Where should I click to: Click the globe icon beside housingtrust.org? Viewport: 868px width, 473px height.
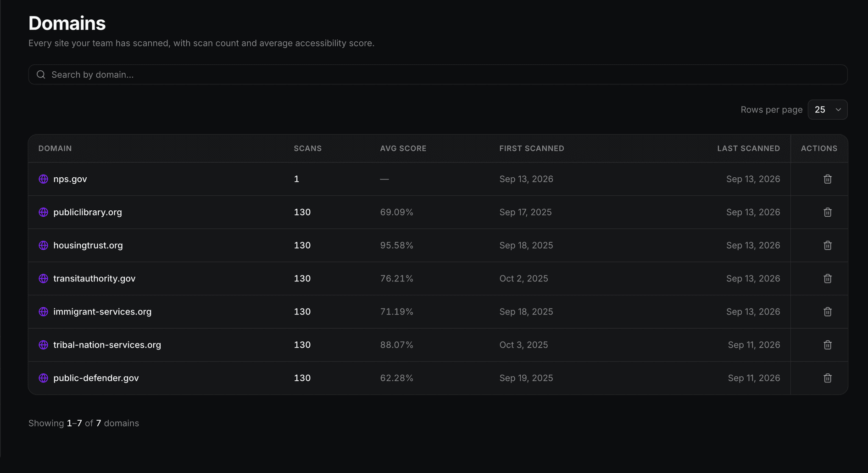[x=43, y=245]
